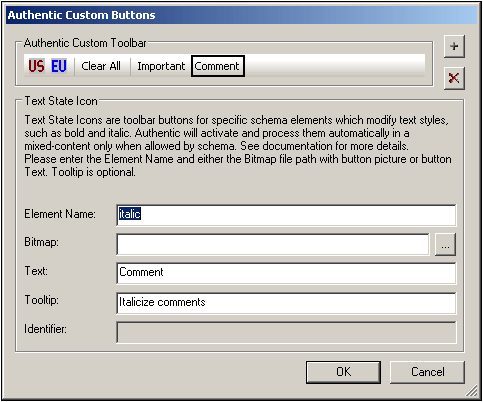Click the disabled Identifier field
The height and width of the screenshot is (402, 483).
pos(286,332)
